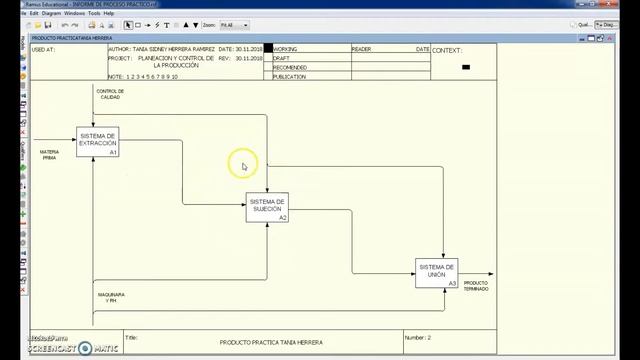Maximize the inner diagram panel
This screenshot has height=360, width=640.
(x=591, y=38)
